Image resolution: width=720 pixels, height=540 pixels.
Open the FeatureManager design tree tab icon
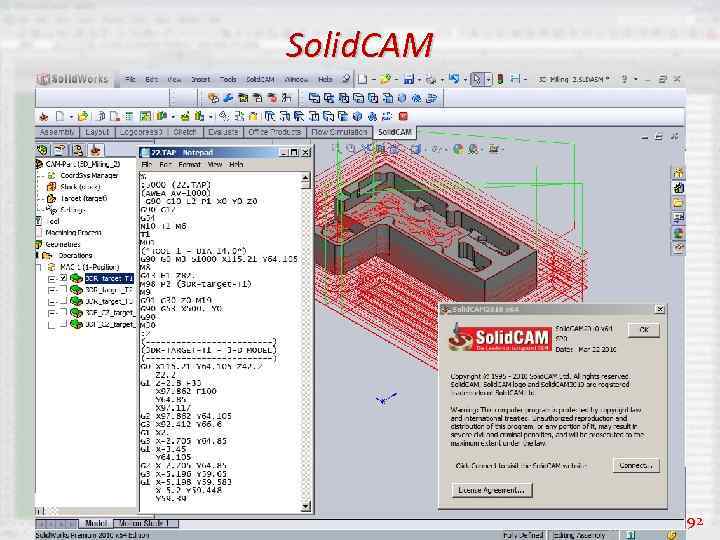43,150
